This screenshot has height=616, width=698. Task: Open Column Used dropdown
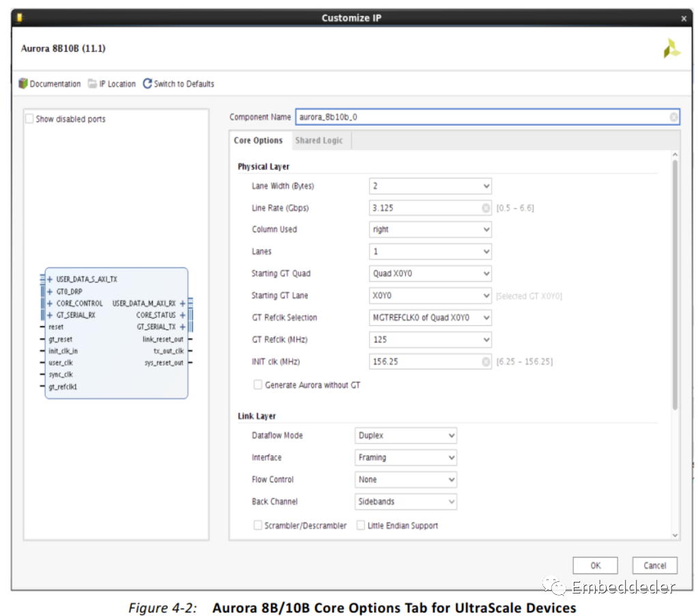(x=430, y=230)
